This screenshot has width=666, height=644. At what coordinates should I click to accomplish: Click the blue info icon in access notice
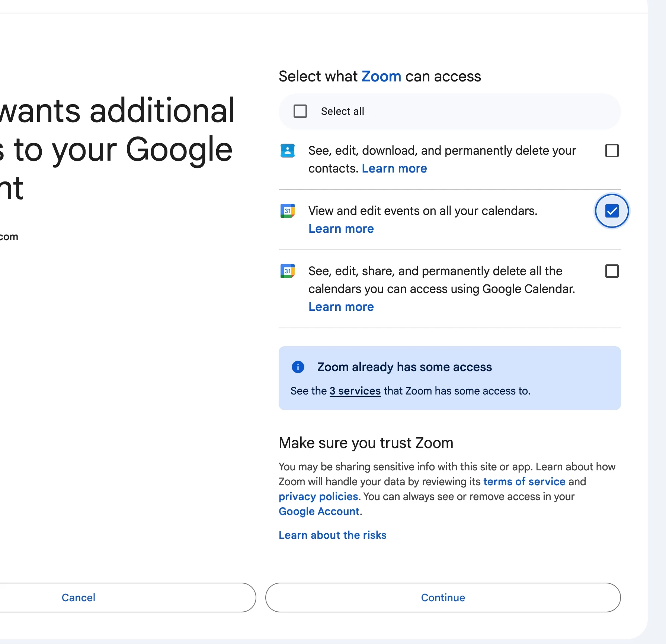[298, 367]
